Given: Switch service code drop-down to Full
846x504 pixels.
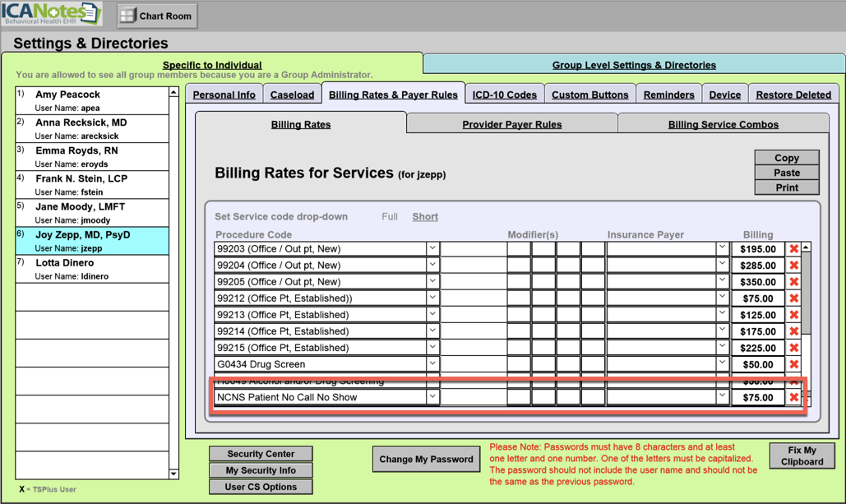Looking at the screenshot, I should [x=390, y=217].
